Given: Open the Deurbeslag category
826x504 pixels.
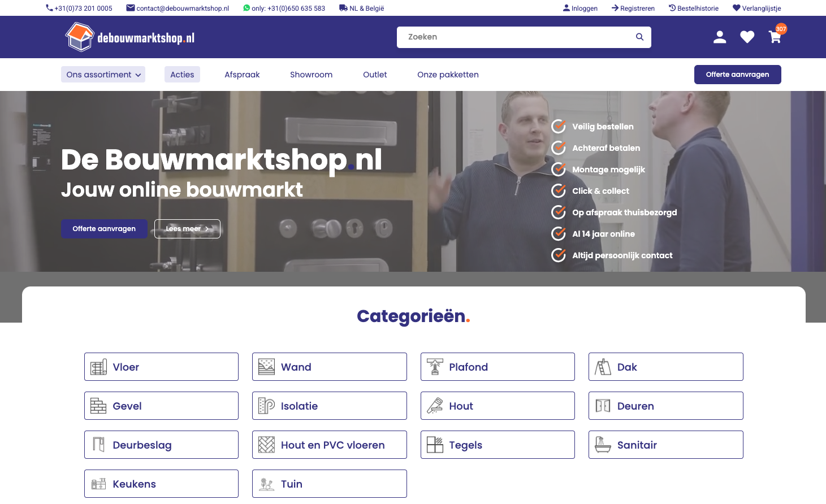Looking at the screenshot, I should point(161,445).
